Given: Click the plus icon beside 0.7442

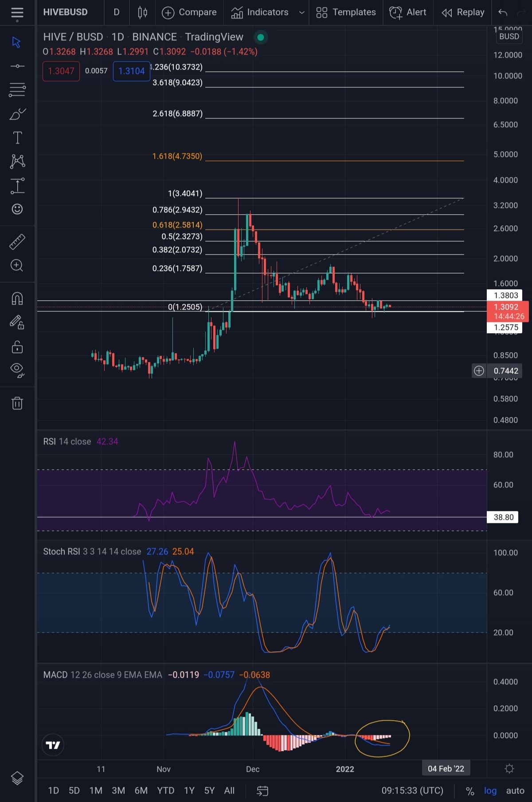Looking at the screenshot, I should click(479, 371).
